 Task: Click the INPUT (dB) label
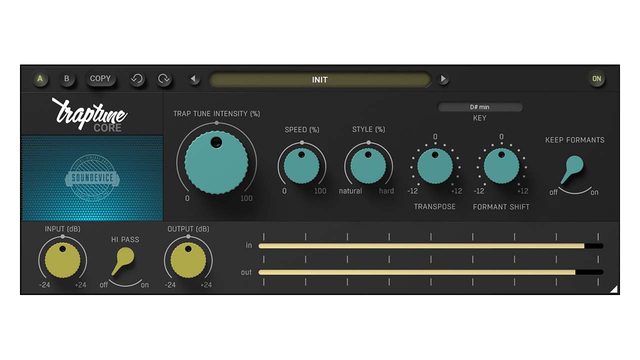[62, 229]
